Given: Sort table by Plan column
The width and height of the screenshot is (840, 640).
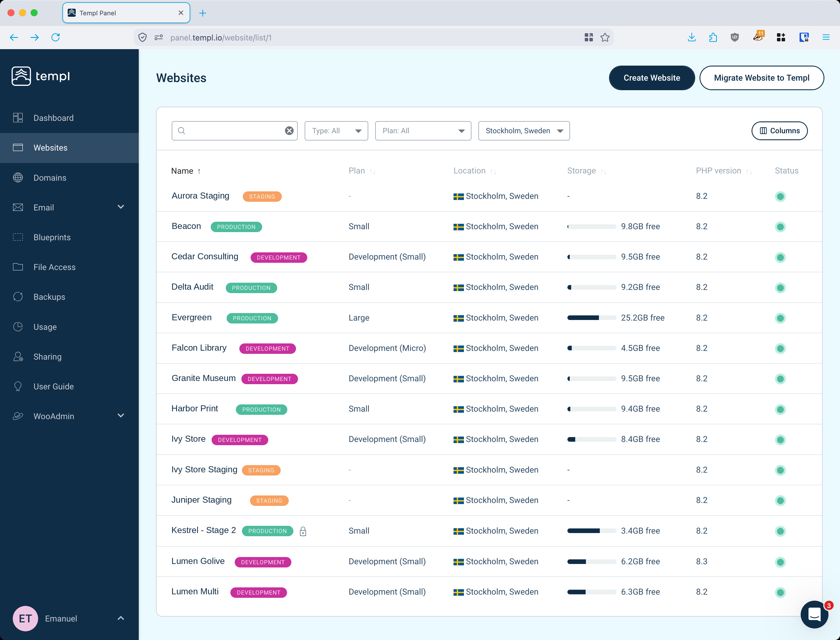Looking at the screenshot, I should 362,171.
